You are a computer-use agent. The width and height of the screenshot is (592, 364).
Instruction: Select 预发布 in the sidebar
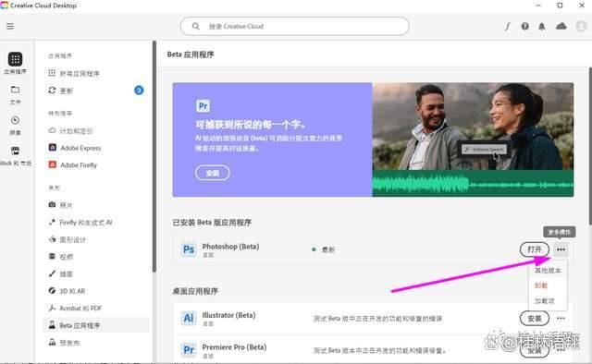[x=64, y=343]
